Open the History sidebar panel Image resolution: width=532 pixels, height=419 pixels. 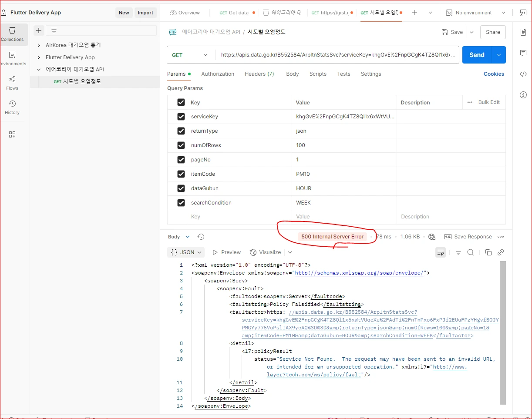[x=12, y=107]
